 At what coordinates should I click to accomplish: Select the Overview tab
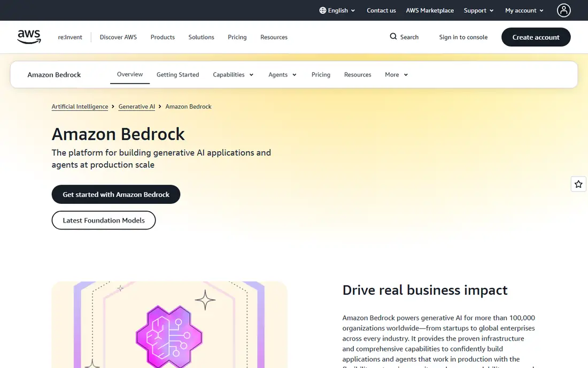[x=130, y=74]
